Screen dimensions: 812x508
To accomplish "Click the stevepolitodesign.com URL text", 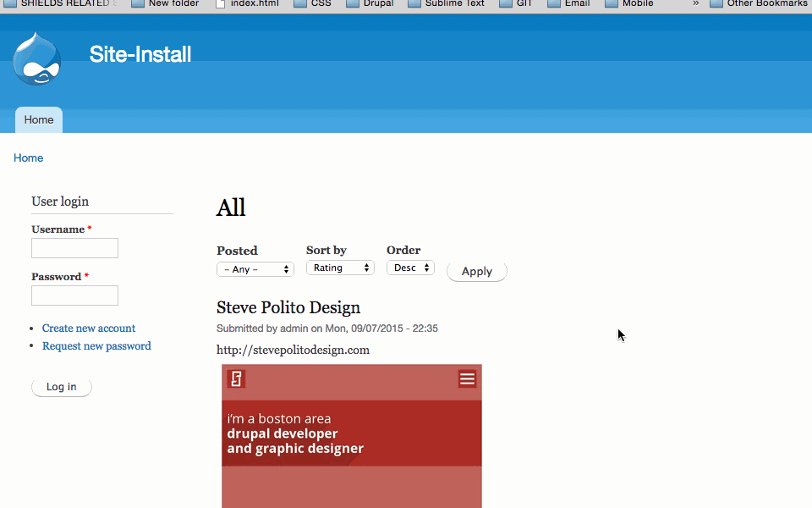I will (x=294, y=350).
